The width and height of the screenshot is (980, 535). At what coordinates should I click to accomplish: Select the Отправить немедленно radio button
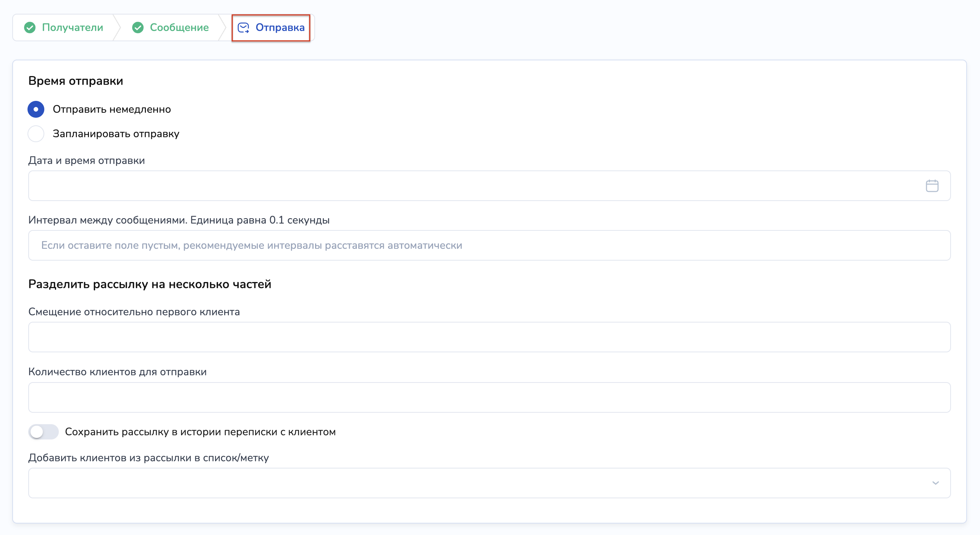click(x=36, y=109)
